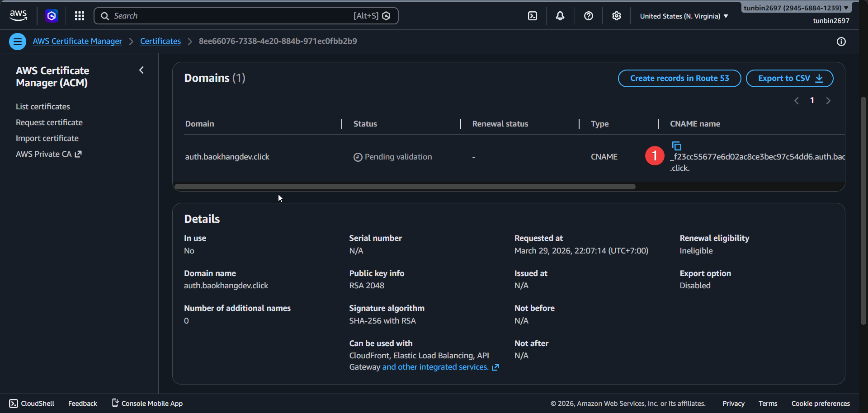Select List certificates in sidebar
Screen dimensions: 868x413
click(x=43, y=107)
